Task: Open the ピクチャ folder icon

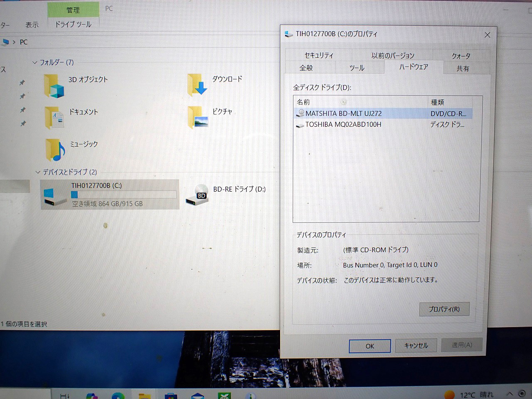Action: pyautogui.click(x=198, y=117)
